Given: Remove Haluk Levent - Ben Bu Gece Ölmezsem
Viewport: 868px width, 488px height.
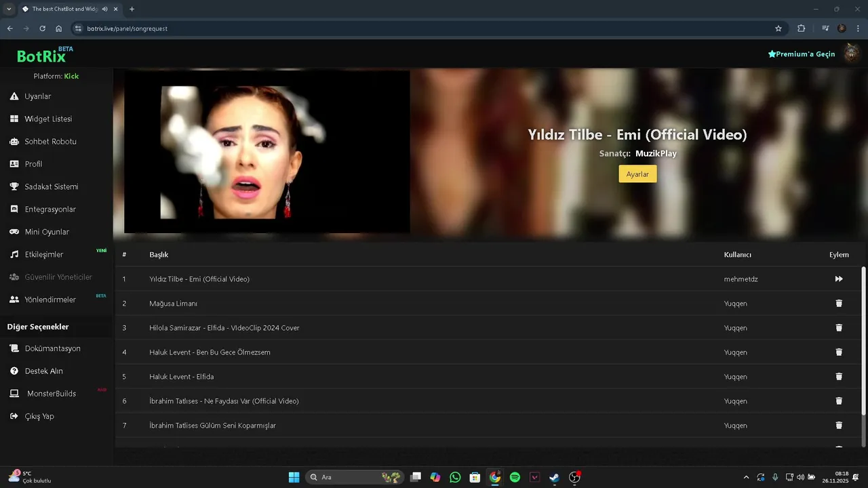Looking at the screenshot, I should pos(839,352).
